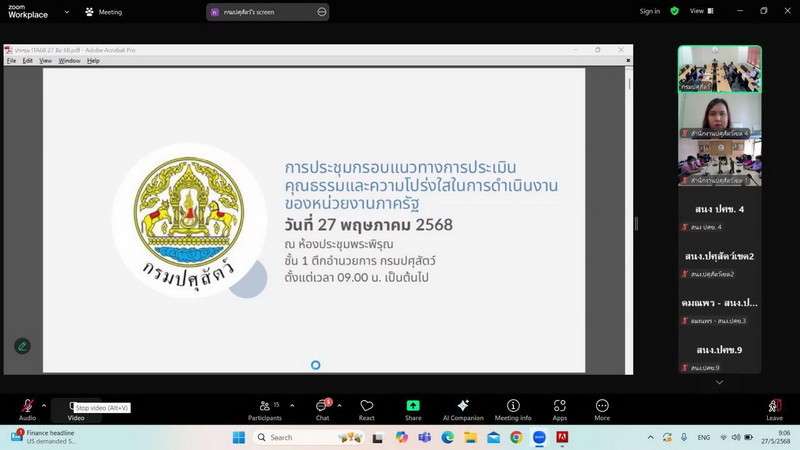Select the woman's video thumbnail
Screen dimensions: 800x450
719,116
